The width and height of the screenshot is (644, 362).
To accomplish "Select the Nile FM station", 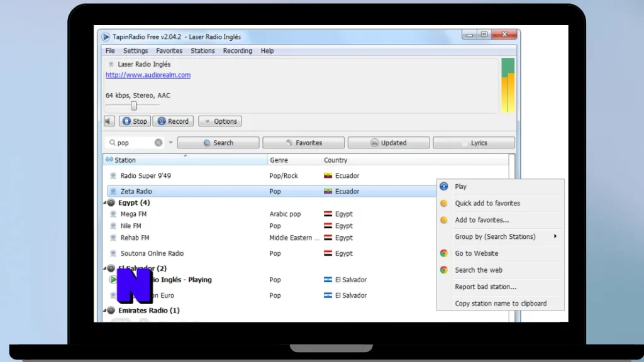I will [x=131, y=226].
